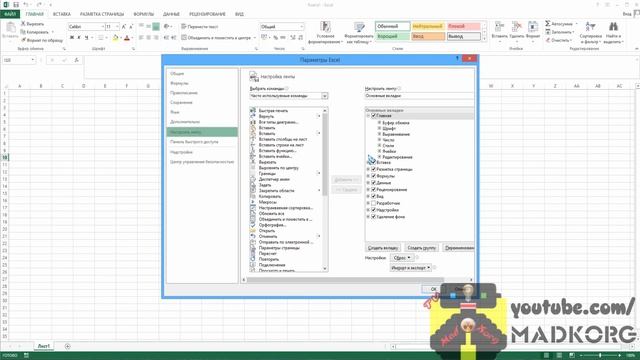This screenshot has width=640, height=360.
Task: Click the Find and Select binoculars icon
Action: tap(613, 27)
